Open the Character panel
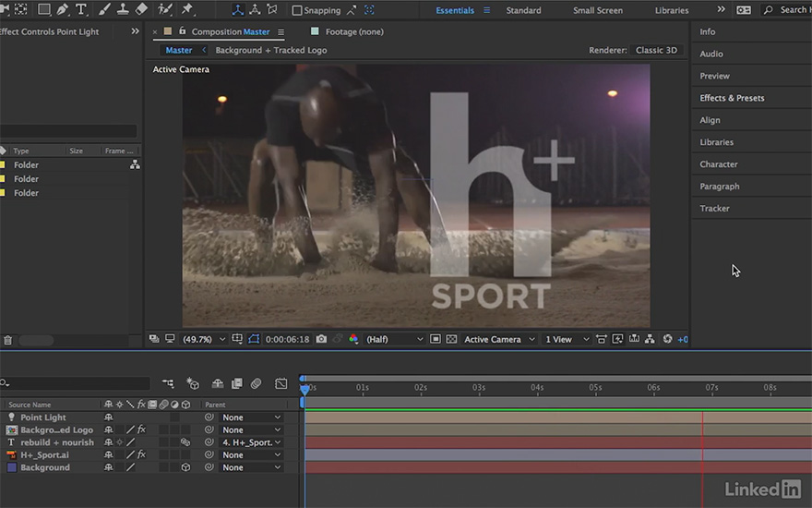This screenshot has height=508, width=812. pyautogui.click(x=718, y=164)
